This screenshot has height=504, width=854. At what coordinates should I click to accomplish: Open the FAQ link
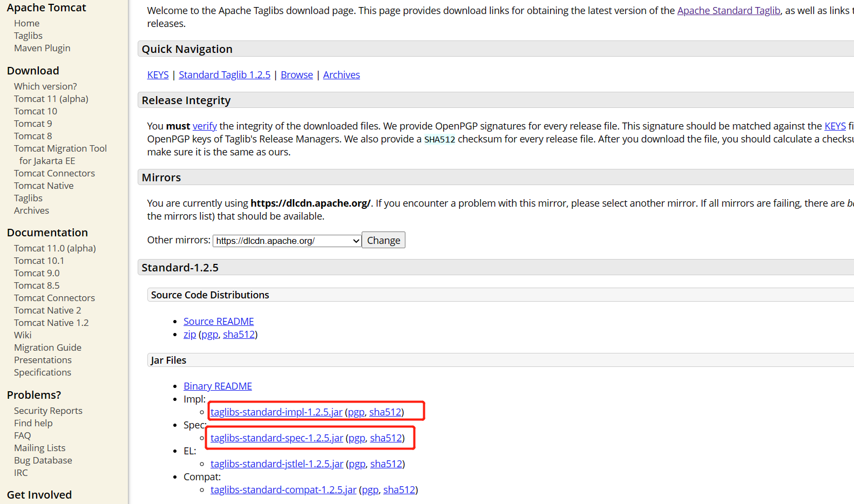[22, 435]
